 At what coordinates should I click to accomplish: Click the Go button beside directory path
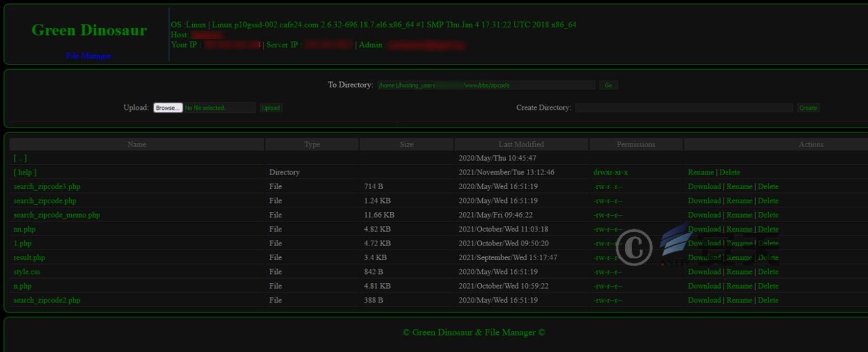(x=608, y=85)
